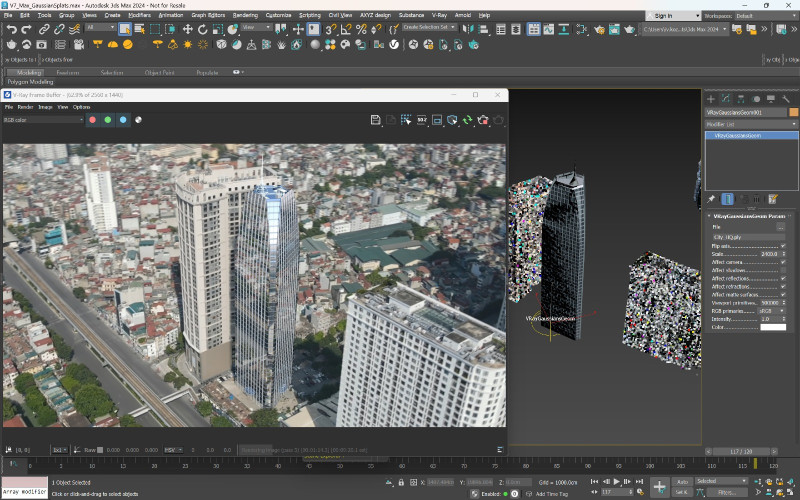Toggle the Affect reflections checkbox
This screenshot has width=800, height=500.
(783, 279)
